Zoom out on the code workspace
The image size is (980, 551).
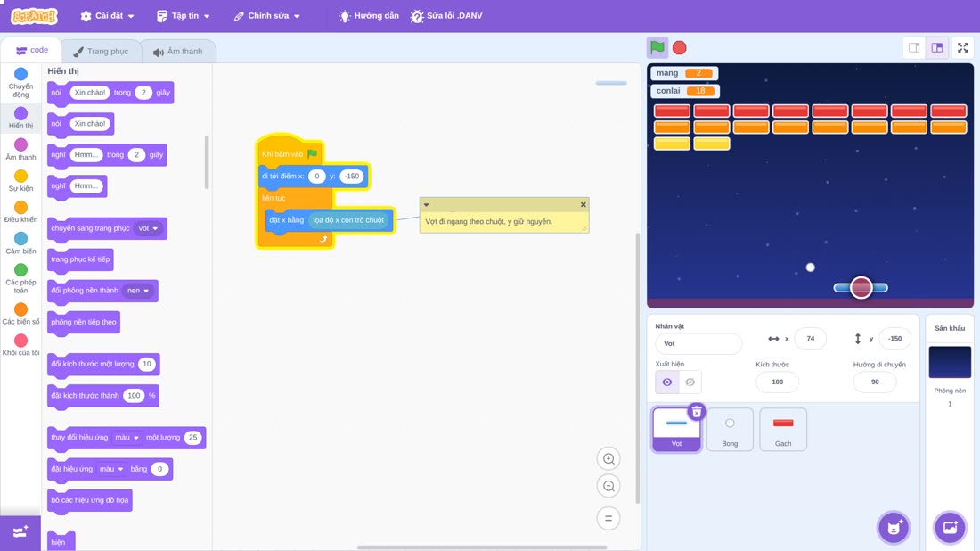tap(608, 486)
